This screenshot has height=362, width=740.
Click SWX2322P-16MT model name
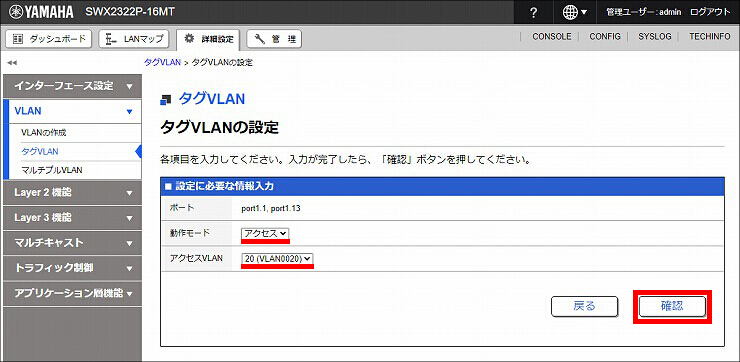[130, 12]
